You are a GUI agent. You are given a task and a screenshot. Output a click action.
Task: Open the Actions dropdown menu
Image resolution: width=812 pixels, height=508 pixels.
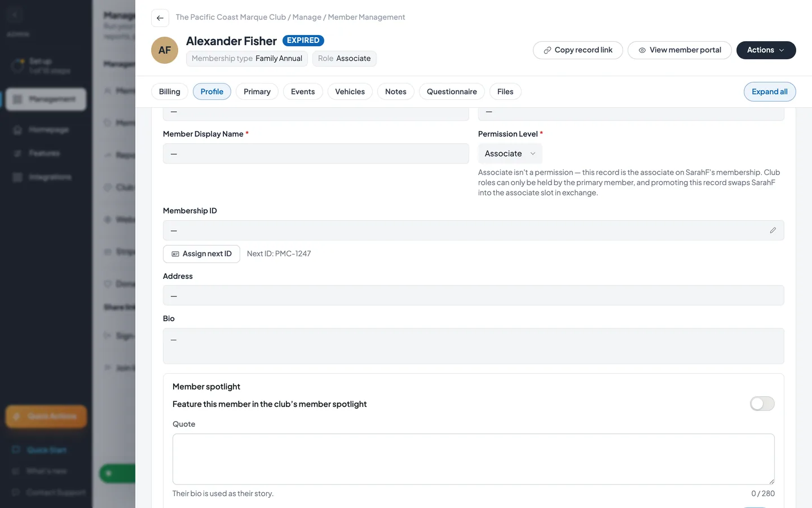(766, 50)
